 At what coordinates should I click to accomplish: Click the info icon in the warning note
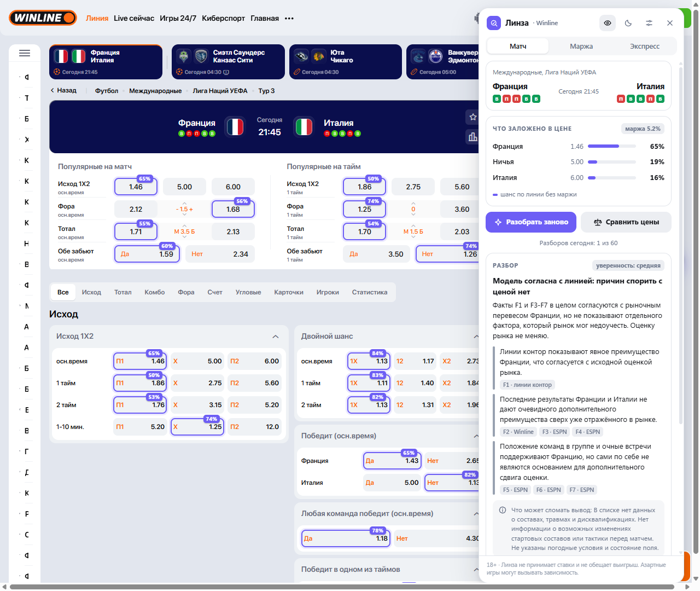tap(502, 510)
